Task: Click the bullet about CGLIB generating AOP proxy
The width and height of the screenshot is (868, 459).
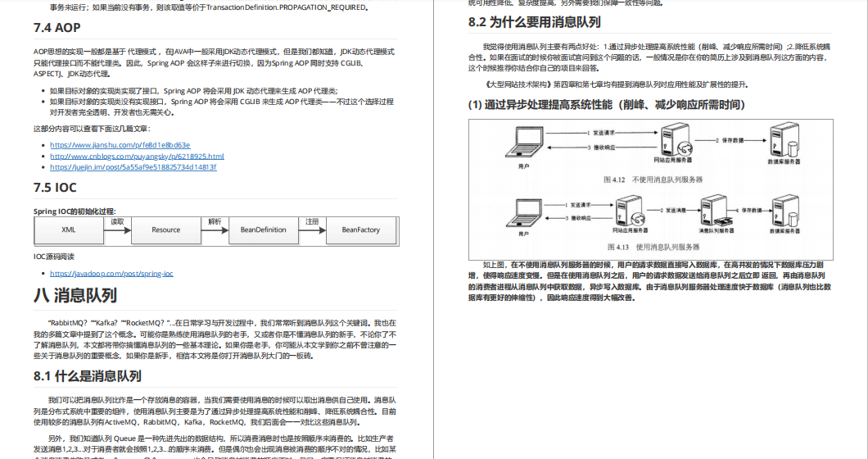Action: click(221, 107)
